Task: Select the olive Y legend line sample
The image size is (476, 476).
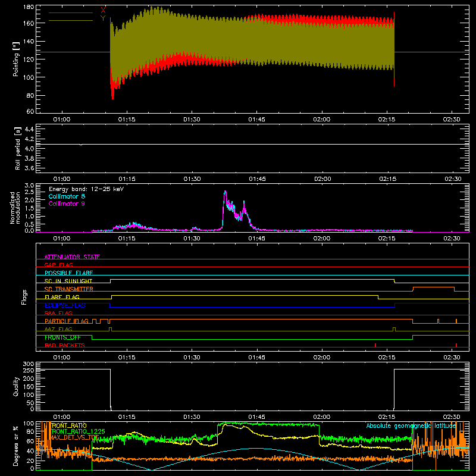Action: 71,21
